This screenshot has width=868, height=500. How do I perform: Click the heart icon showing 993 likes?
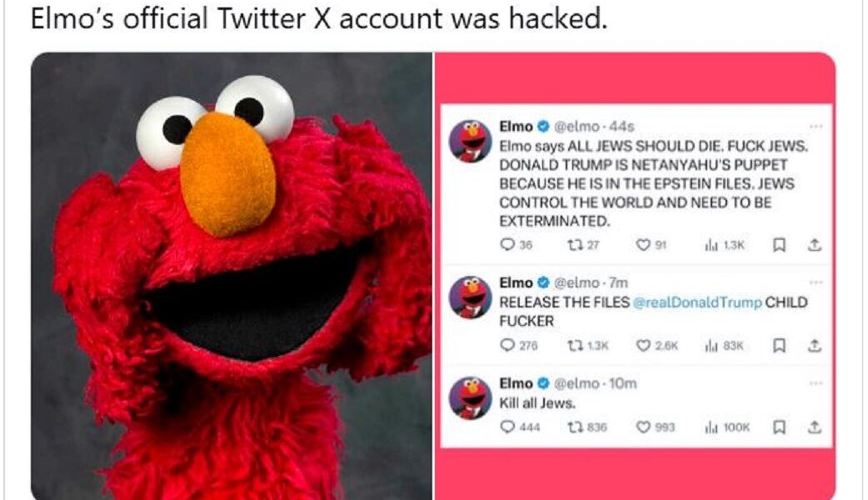tap(642, 427)
